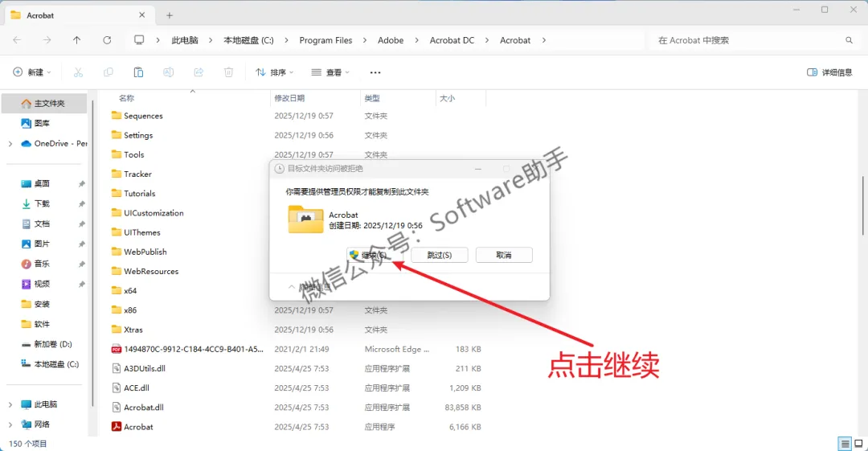Click the share icon in toolbar

[199, 72]
